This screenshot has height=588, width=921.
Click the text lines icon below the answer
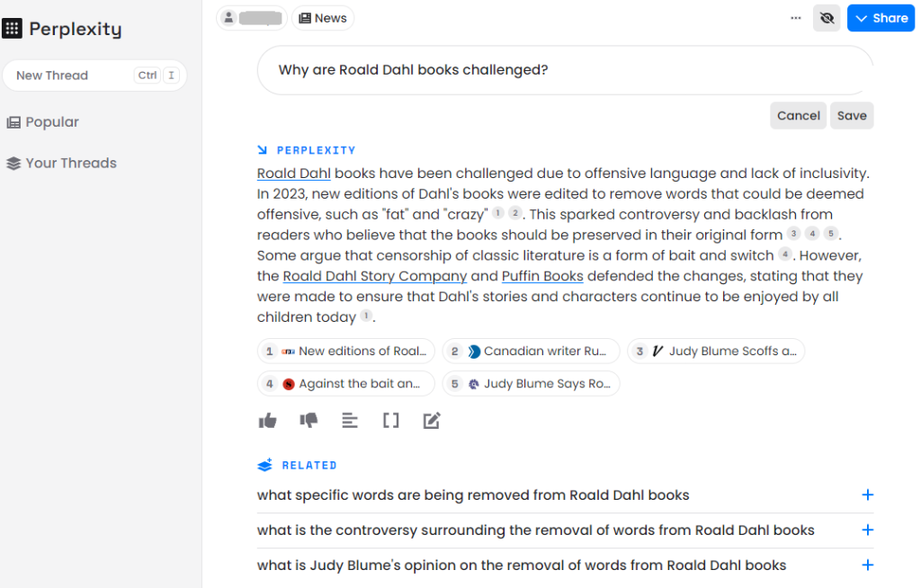coord(350,421)
